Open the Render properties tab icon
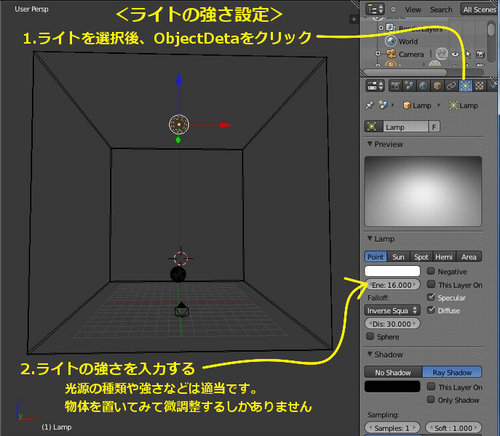This screenshot has height=436, width=500. click(396, 86)
